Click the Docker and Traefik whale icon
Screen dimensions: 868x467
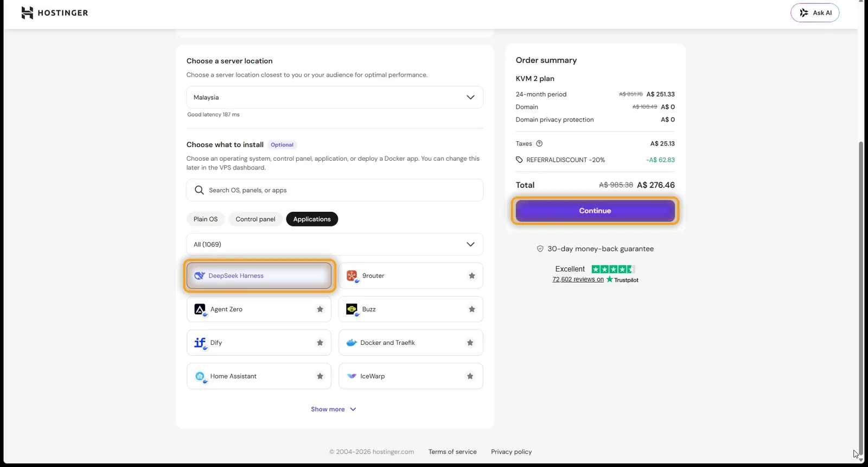[352, 343]
